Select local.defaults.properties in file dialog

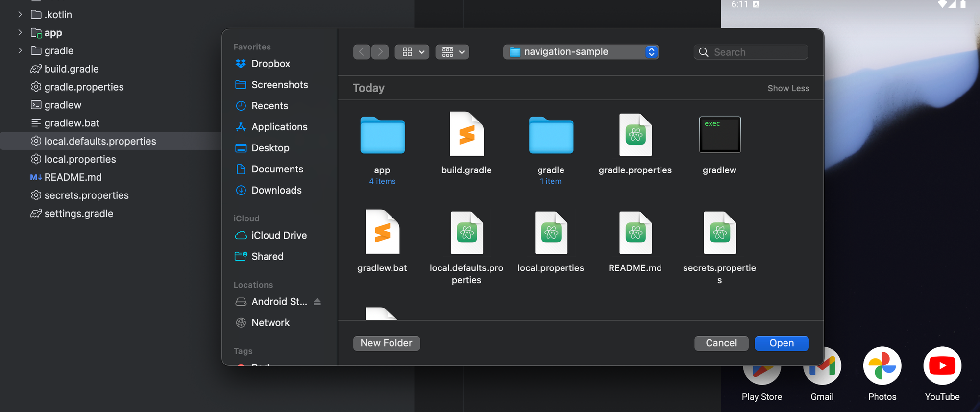click(466, 247)
